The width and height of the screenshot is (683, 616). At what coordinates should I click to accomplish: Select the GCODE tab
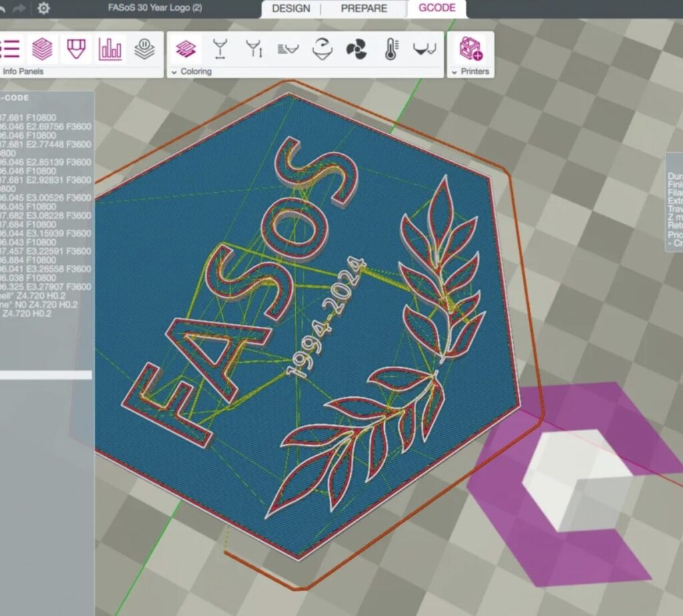[437, 8]
